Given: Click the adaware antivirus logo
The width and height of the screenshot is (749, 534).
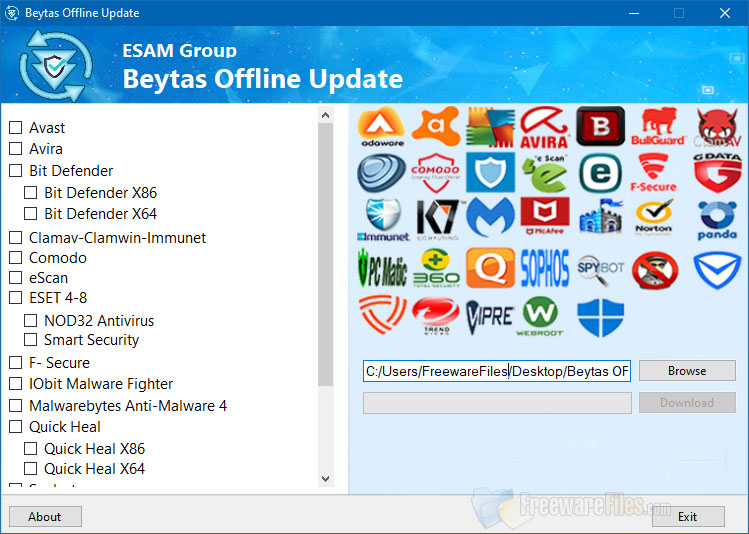Looking at the screenshot, I should click(381, 127).
